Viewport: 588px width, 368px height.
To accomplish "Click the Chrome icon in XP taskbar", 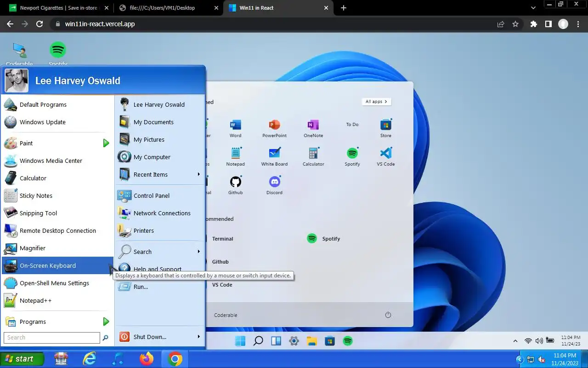I will (175, 359).
